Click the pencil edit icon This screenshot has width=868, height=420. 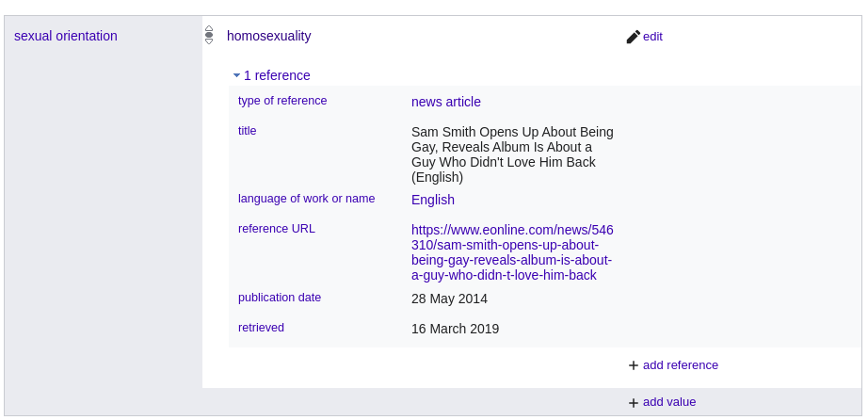point(633,37)
